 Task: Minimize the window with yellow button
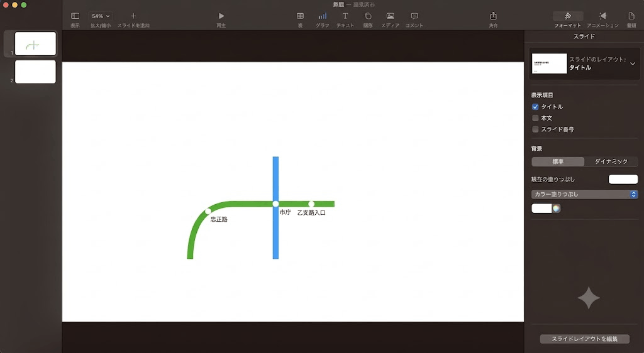[15, 5]
